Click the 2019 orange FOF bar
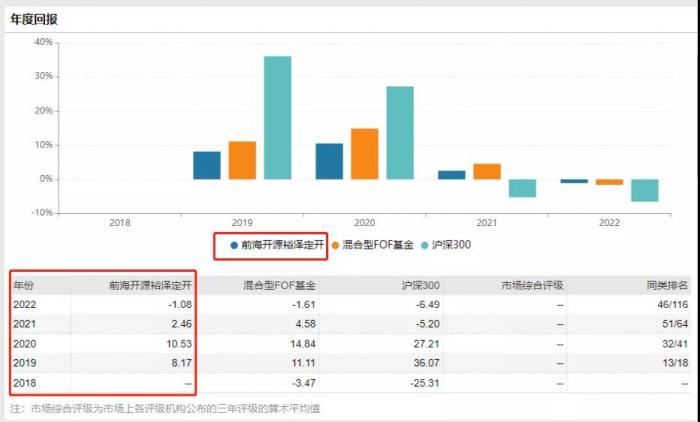 (x=242, y=161)
